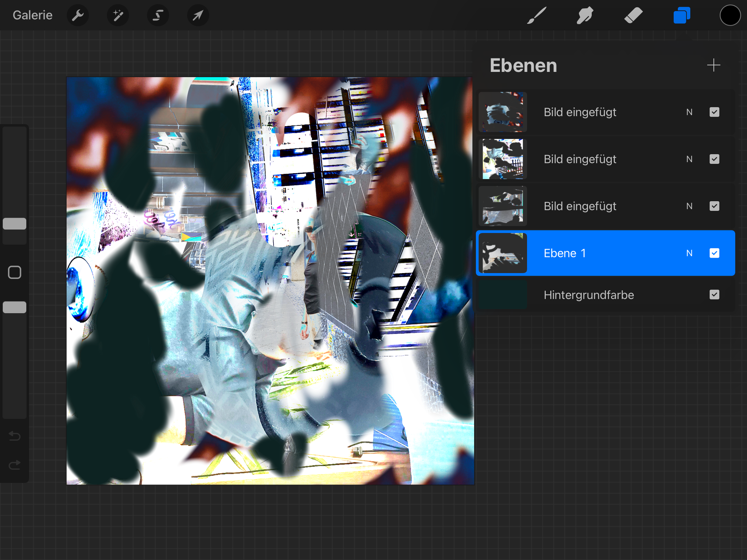Select the Brush tool
747x560 pixels.
click(537, 15)
